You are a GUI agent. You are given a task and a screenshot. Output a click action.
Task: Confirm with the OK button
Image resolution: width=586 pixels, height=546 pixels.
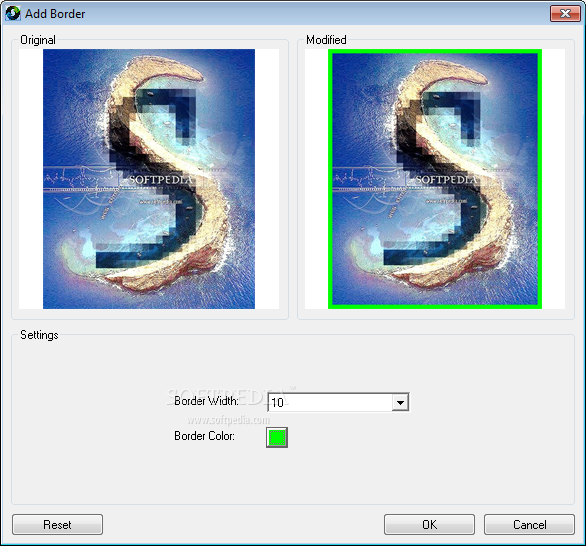pos(429,524)
